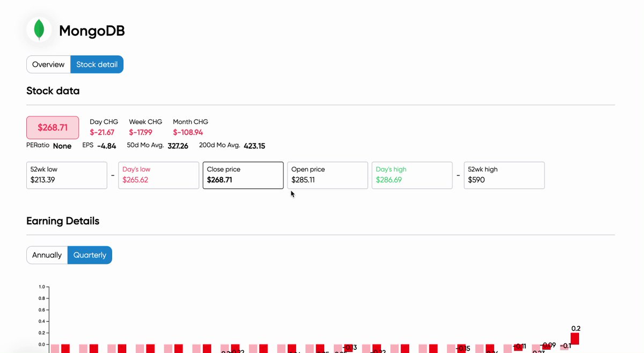Click the 200d Mo Avg. value 423.15
The image size is (644, 353).
point(254,146)
